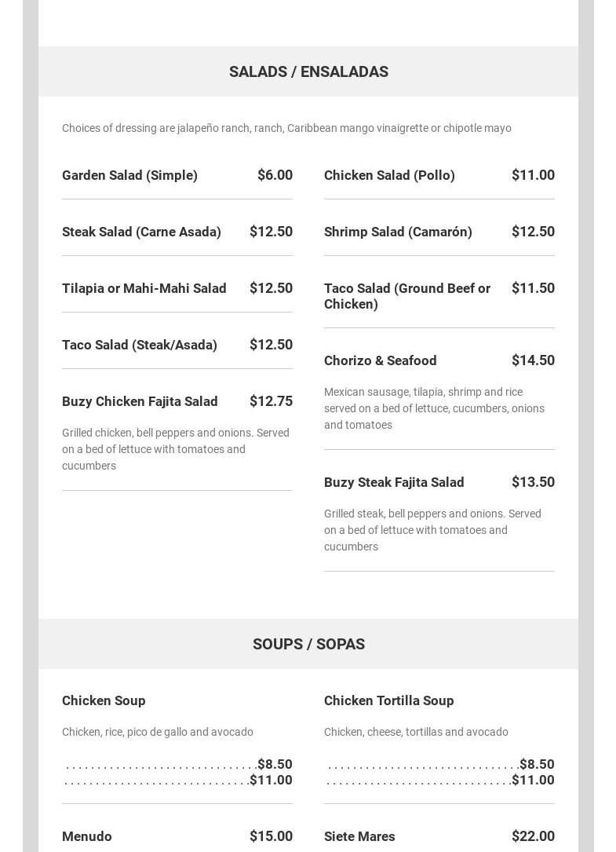Click the Soups / Sopas section header
The height and width of the screenshot is (852, 616).
coord(308,644)
